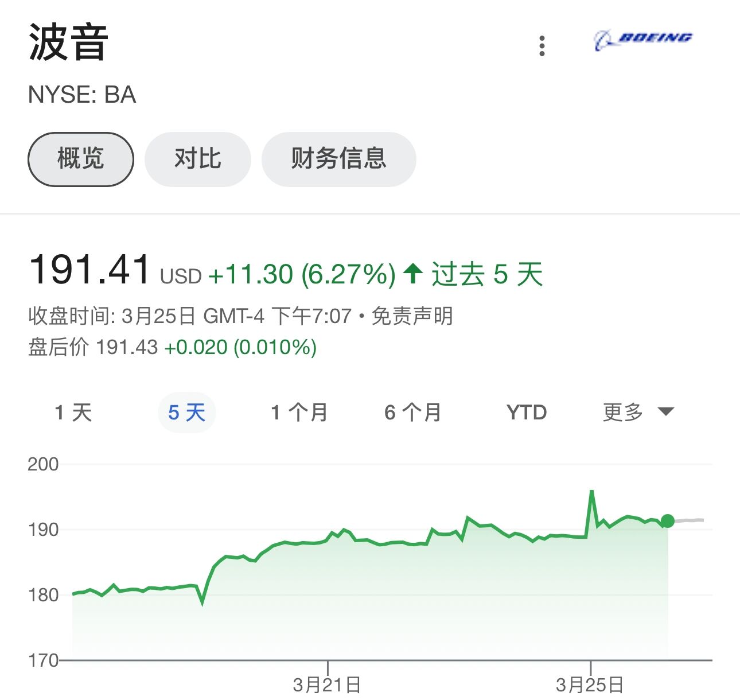Open the three-dot overflow menu
This screenshot has width=740, height=700.
coord(542,47)
